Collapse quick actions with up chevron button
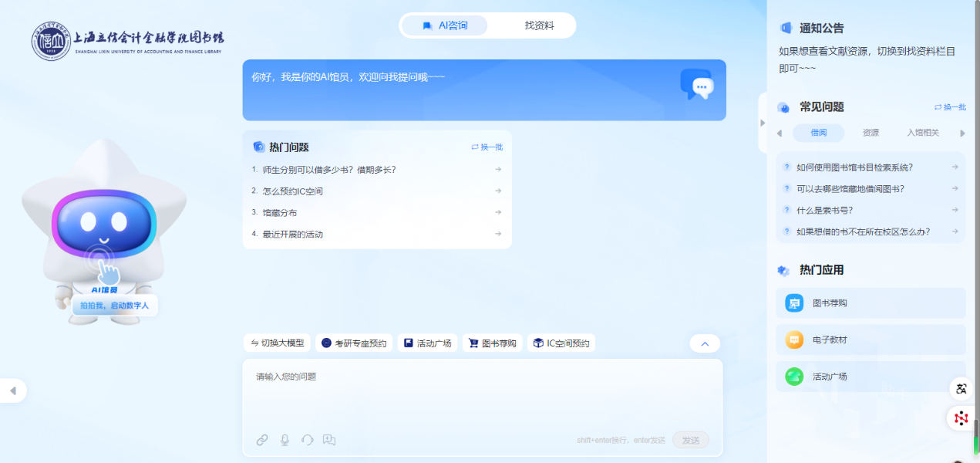 pos(705,343)
